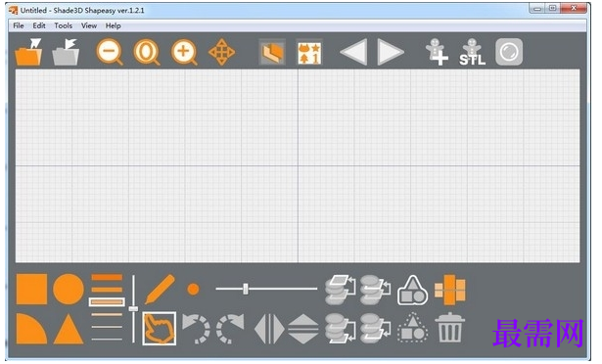
Task: Click the orange dot brush size indicator
Action: click(x=193, y=289)
